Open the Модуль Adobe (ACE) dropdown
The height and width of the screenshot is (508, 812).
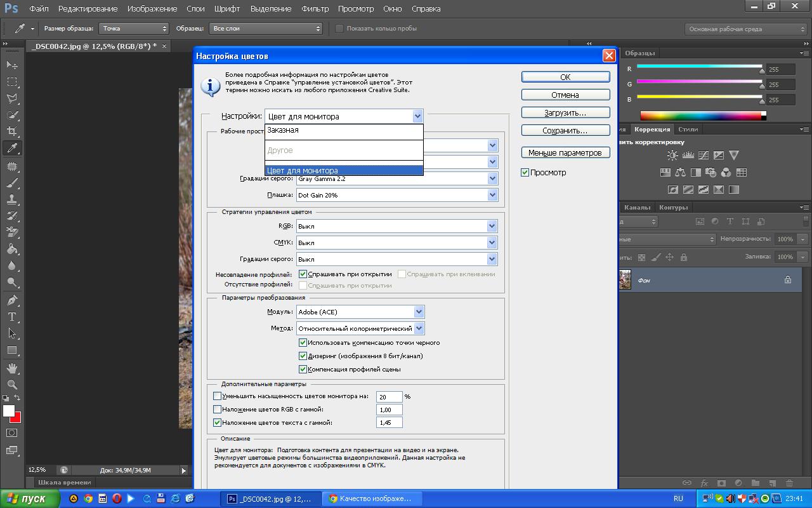419,312
